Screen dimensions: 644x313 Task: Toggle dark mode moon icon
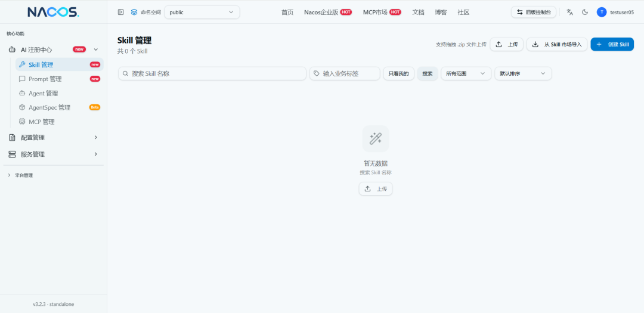click(585, 13)
